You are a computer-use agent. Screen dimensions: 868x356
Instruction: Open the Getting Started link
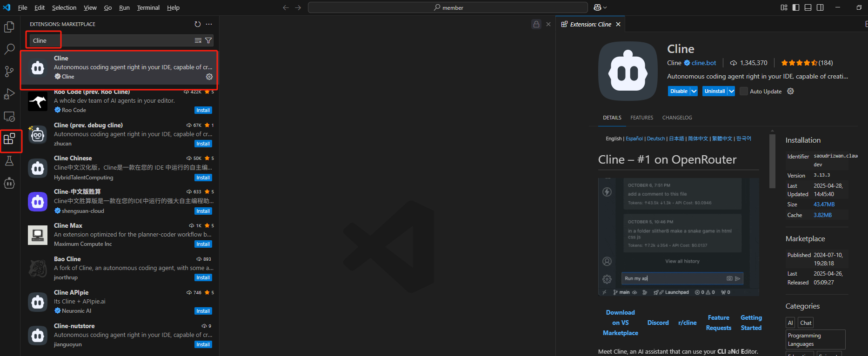point(751,323)
